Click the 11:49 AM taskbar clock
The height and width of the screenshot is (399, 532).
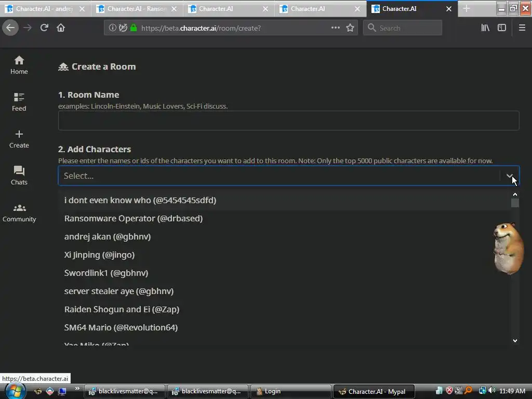(x=512, y=391)
